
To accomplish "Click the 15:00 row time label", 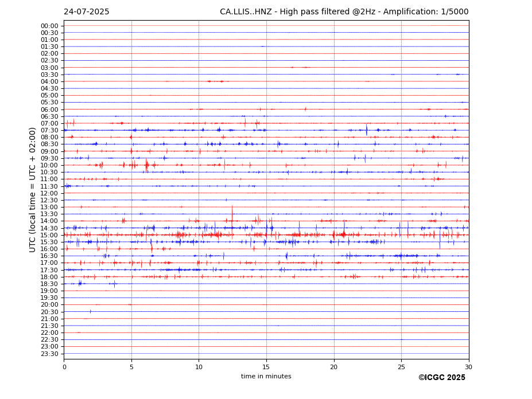I will coord(49,235).
